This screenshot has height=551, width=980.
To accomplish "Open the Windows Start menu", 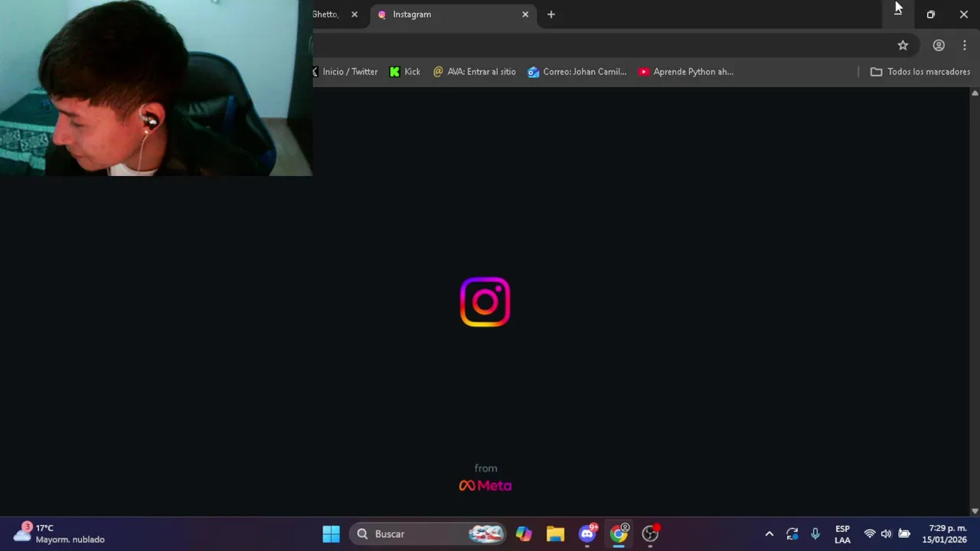I will tap(332, 534).
